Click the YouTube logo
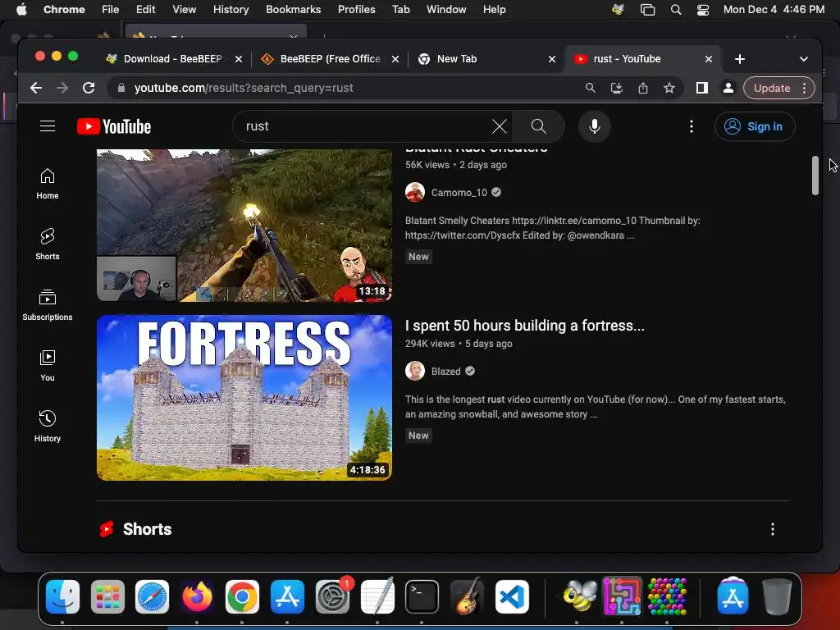This screenshot has width=840, height=630. (x=114, y=126)
